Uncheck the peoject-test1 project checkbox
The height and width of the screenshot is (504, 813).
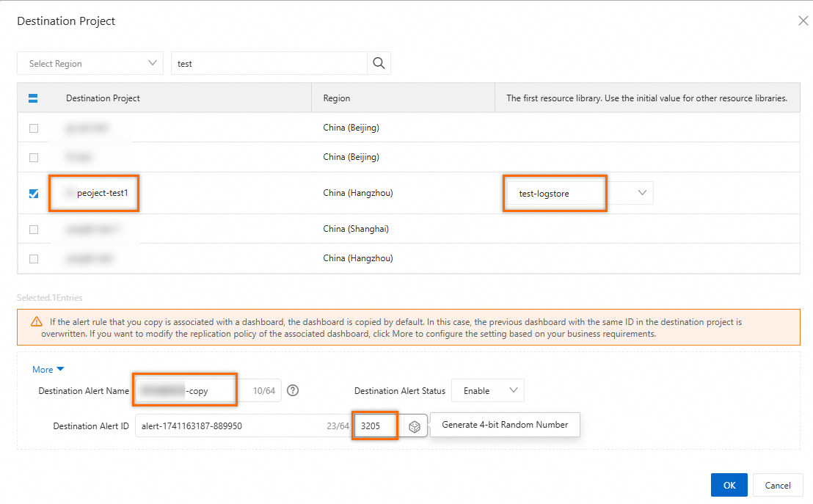click(34, 194)
